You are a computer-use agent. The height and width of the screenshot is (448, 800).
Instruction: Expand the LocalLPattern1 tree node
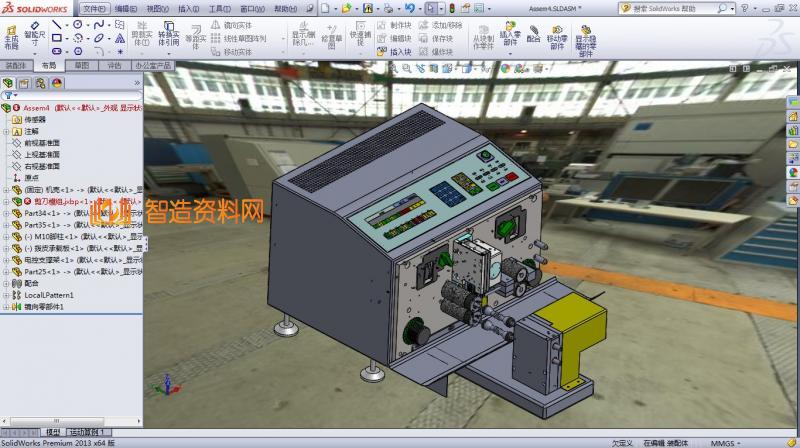pyautogui.click(x=5, y=295)
